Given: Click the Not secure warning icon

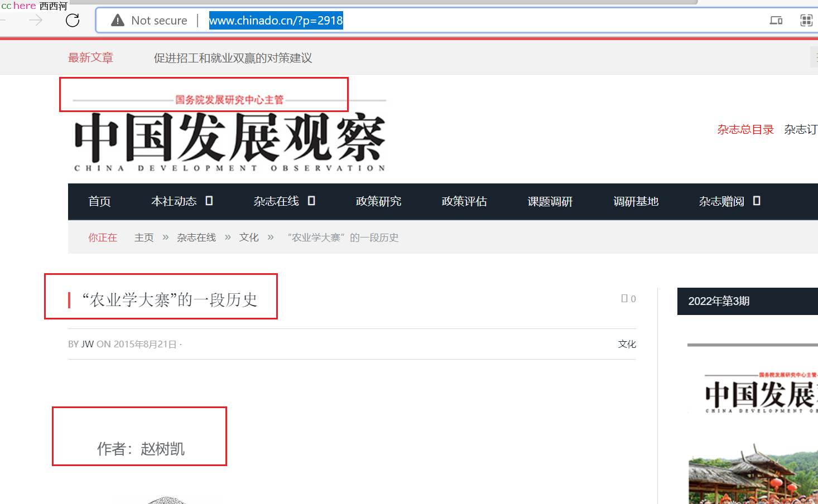Looking at the screenshot, I should 118,21.
